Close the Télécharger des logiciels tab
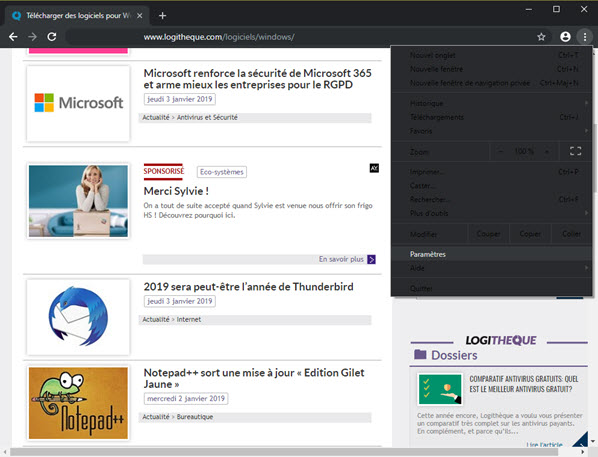This screenshot has width=598, height=457. pyautogui.click(x=140, y=16)
